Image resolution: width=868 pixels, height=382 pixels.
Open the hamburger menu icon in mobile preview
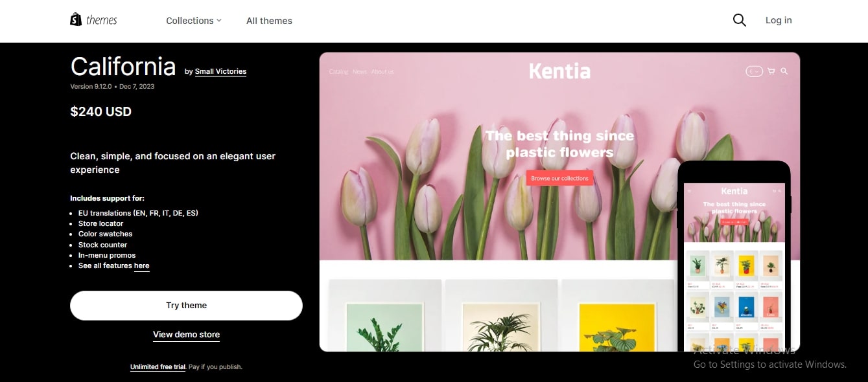coord(689,191)
